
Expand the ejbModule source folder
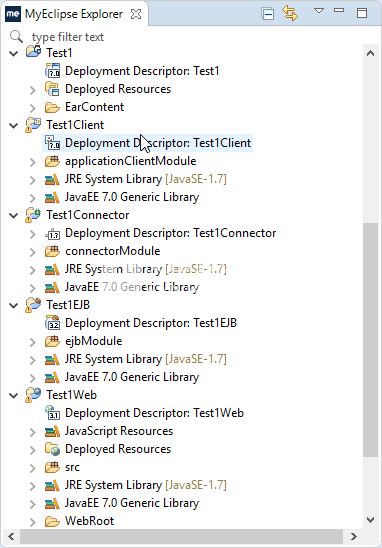click(x=33, y=342)
